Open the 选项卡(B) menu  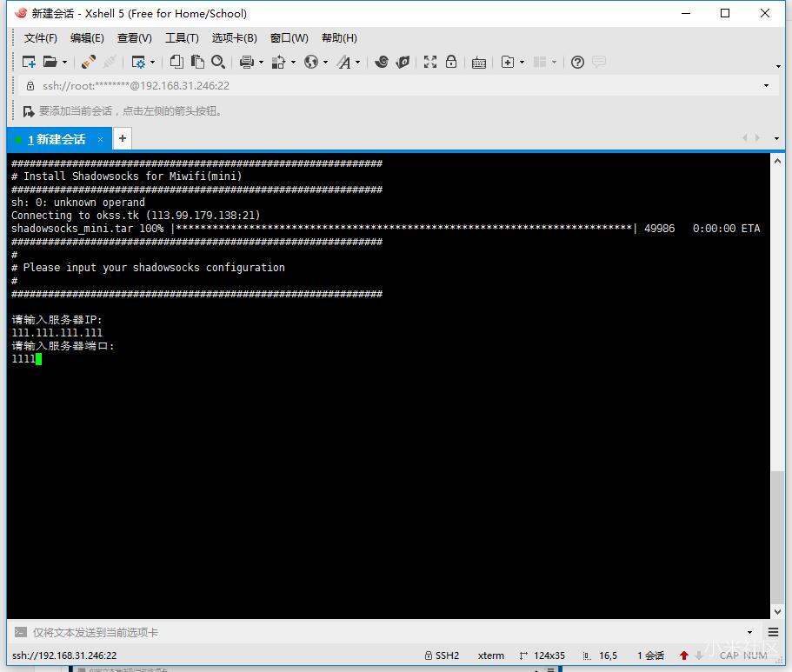[x=235, y=38]
